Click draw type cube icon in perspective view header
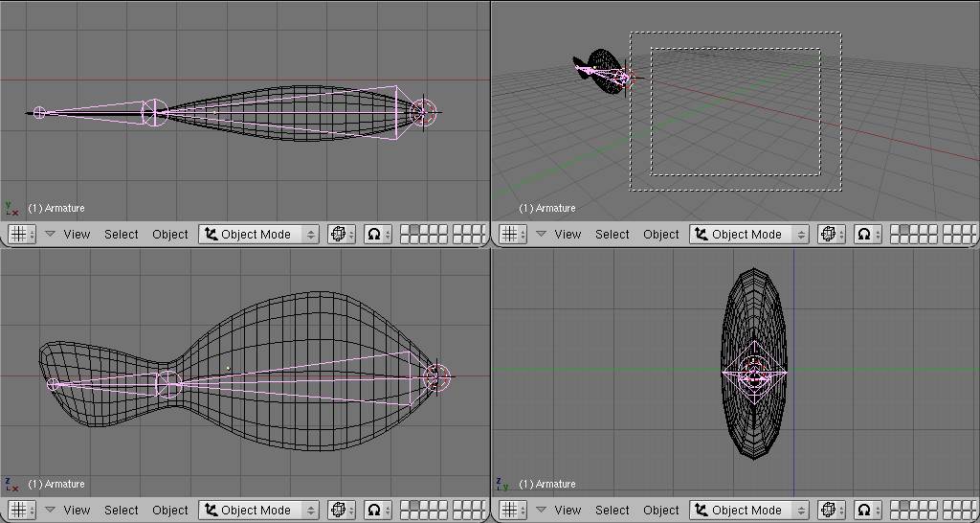Viewport: 980px width, 523px height. pyautogui.click(x=832, y=234)
